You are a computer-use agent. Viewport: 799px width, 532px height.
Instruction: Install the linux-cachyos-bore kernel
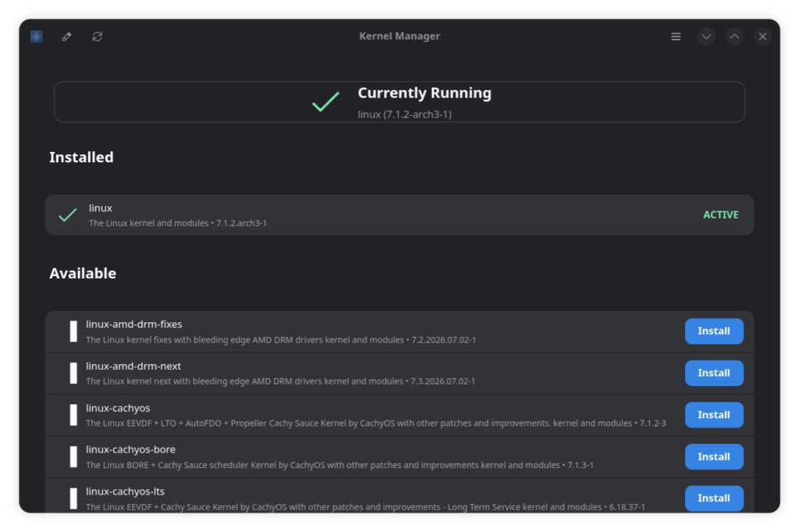coord(714,456)
